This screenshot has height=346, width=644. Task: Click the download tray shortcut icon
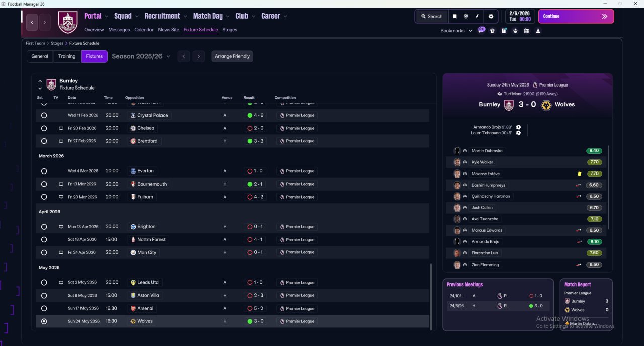(538, 31)
